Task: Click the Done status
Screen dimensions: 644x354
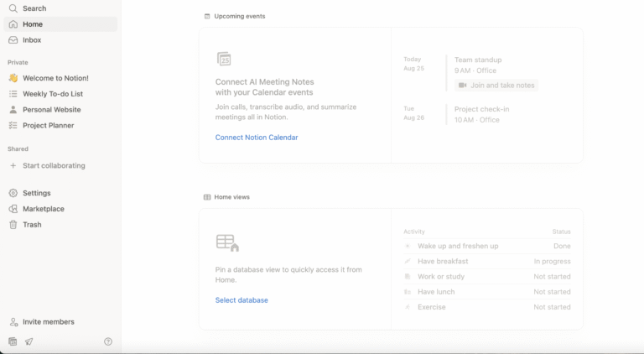Action: [562, 246]
